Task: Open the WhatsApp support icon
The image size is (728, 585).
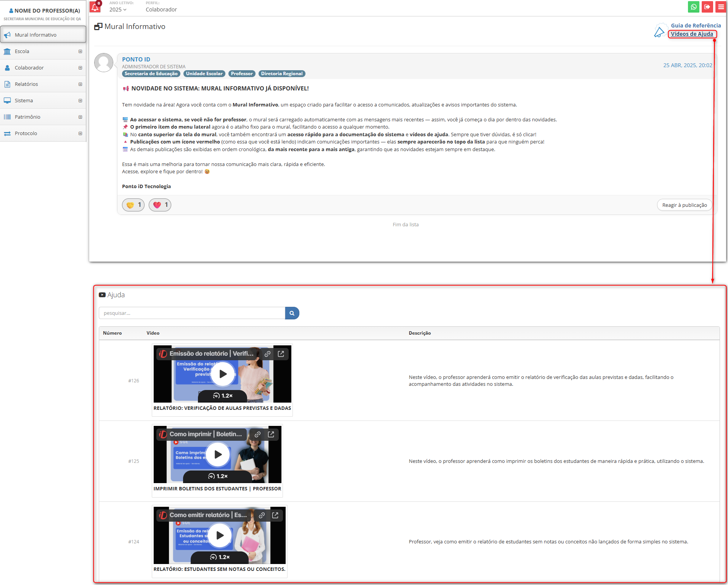Action: [x=694, y=7]
